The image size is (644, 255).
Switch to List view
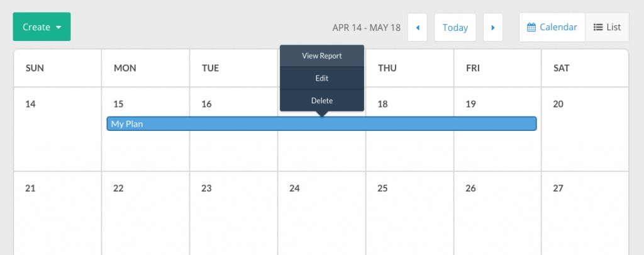(x=607, y=27)
